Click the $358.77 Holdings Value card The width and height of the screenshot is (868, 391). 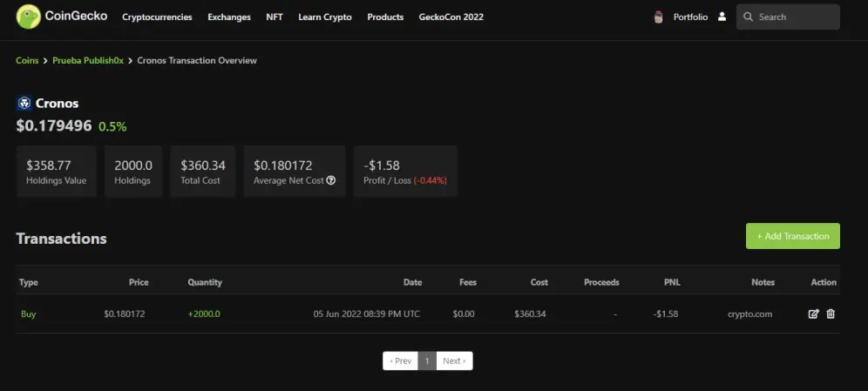[x=56, y=172]
